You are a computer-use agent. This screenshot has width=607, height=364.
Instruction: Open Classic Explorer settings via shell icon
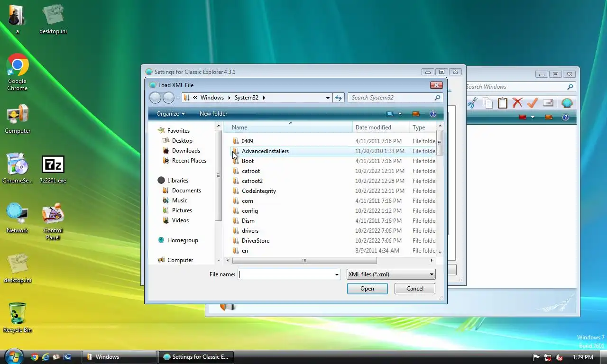[567, 103]
